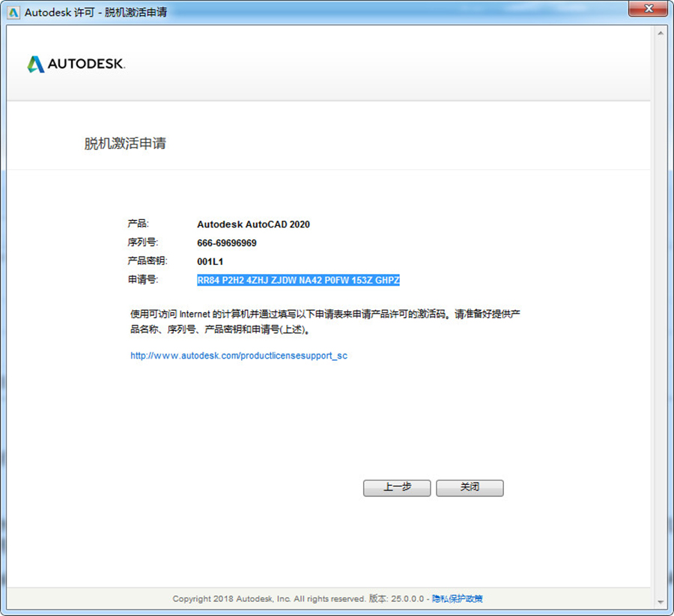Click the instruction paragraph about Internet activation
674x616 pixels.
point(326,322)
